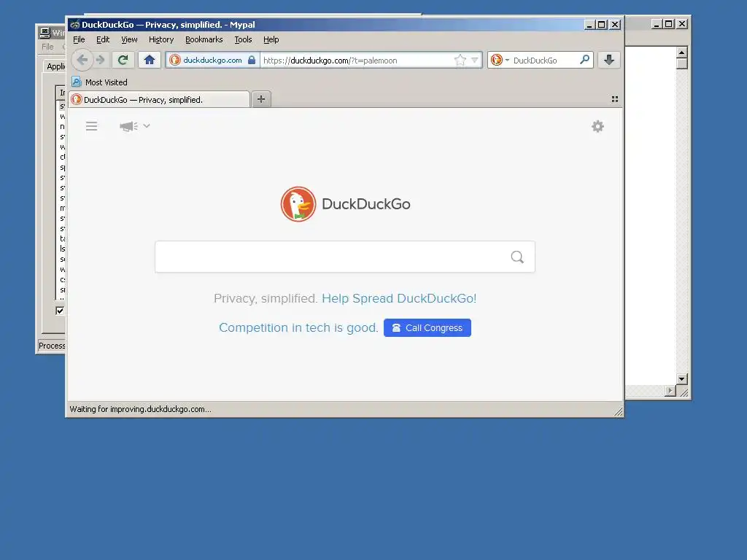The image size is (747, 560).
Task: Open the Bookmarks menu
Action: (x=204, y=39)
